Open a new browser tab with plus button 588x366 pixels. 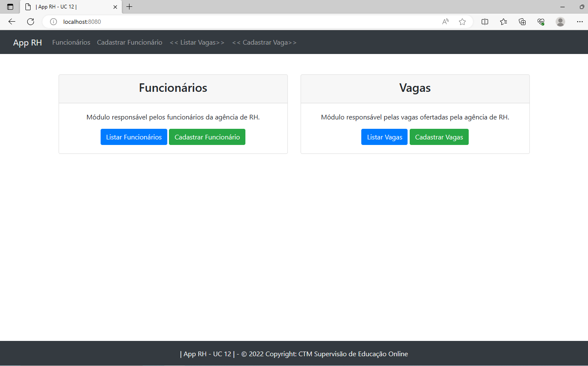pyautogui.click(x=129, y=7)
